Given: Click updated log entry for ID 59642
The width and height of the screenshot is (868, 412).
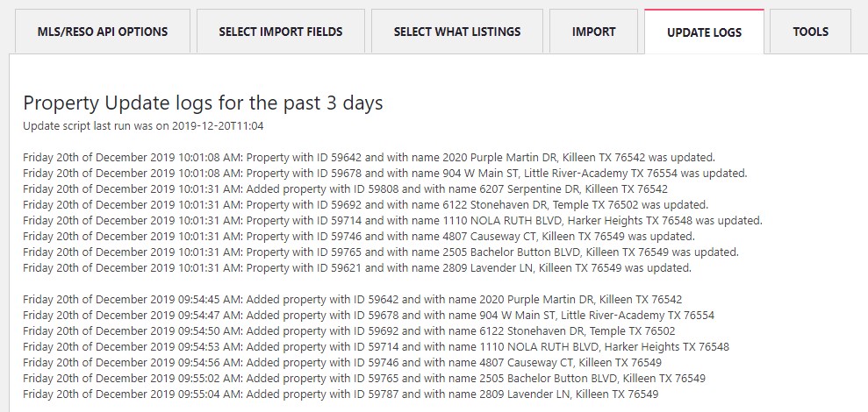Looking at the screenshot, I should 369,157.
